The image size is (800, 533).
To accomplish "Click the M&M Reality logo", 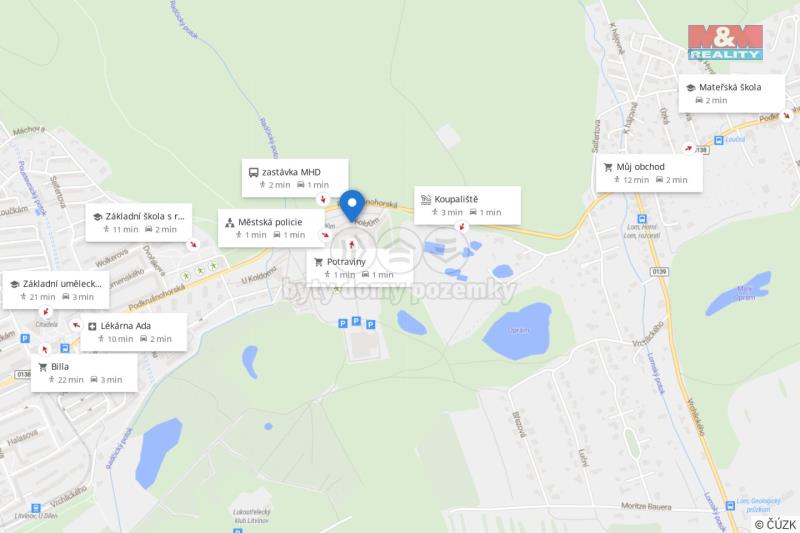I will point(725,42).
